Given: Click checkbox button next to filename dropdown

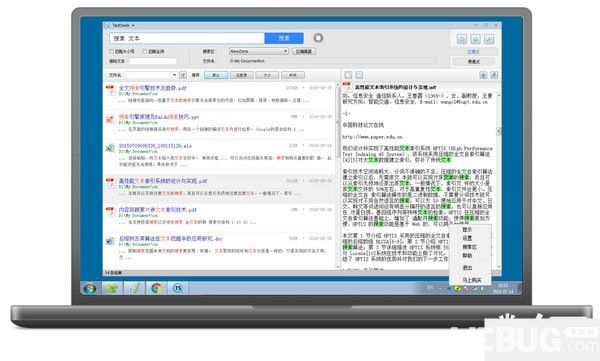Looking at the screenshot, I should point(183,75).
